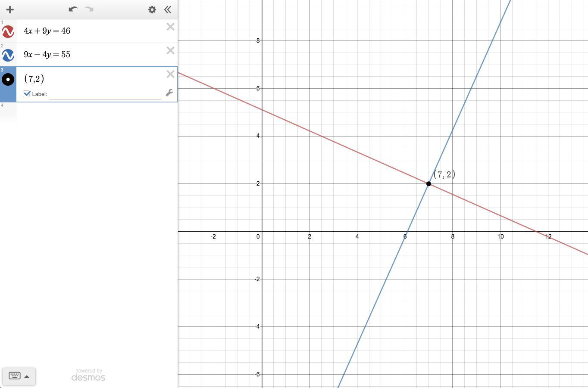Uncheck the Label checkbox
Viewport: 588px width, 388px height.
27,93
